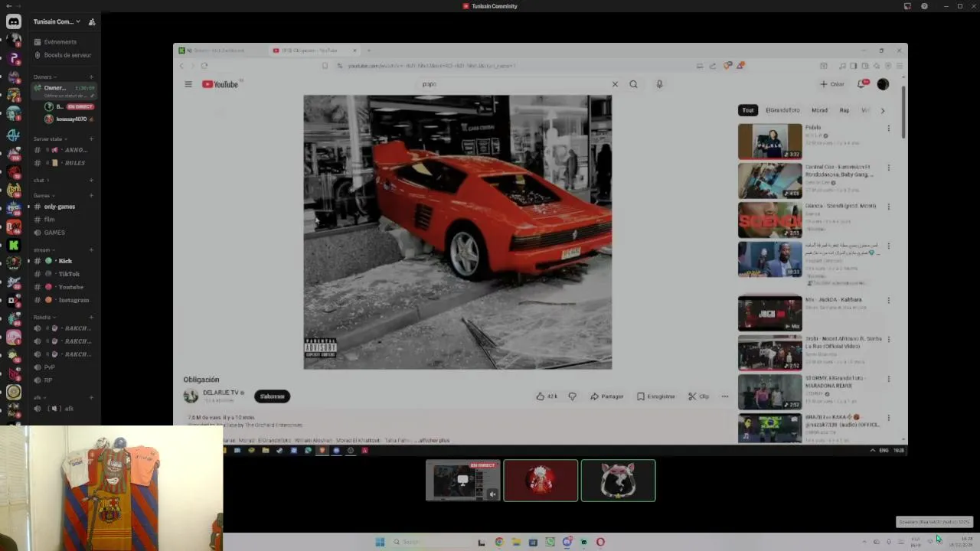
Task: Click the YouTube search input field
Action: click(514, 84)
